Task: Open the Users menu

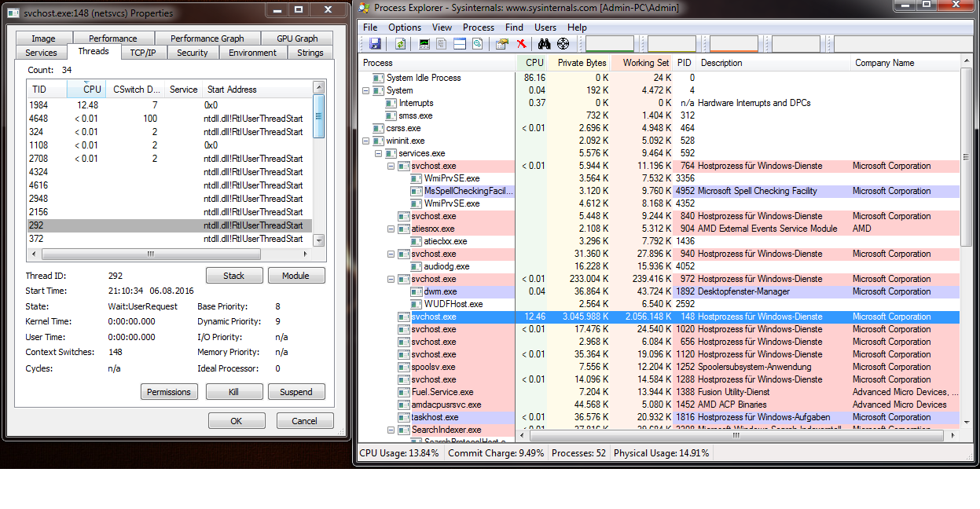Action: (545, 27)
